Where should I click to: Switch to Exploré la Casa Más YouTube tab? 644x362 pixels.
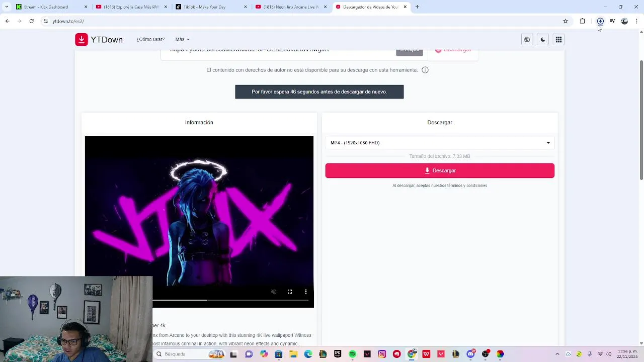131,7
